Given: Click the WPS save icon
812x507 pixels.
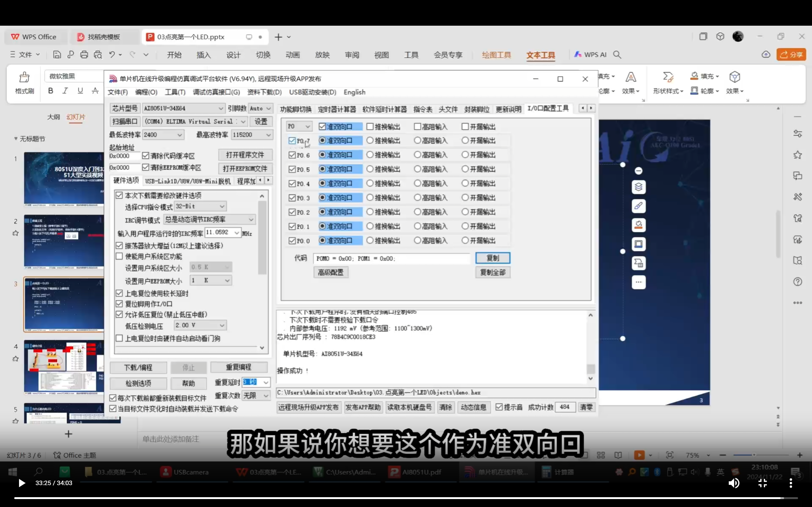Looking at the screenshot, I should click(57, 55).
